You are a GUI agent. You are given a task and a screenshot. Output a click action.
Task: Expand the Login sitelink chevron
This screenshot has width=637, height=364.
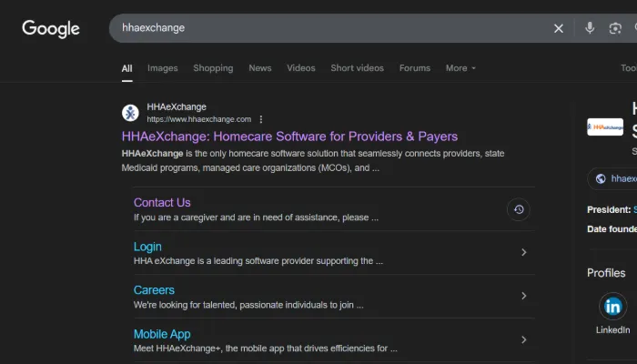point(523,252)
